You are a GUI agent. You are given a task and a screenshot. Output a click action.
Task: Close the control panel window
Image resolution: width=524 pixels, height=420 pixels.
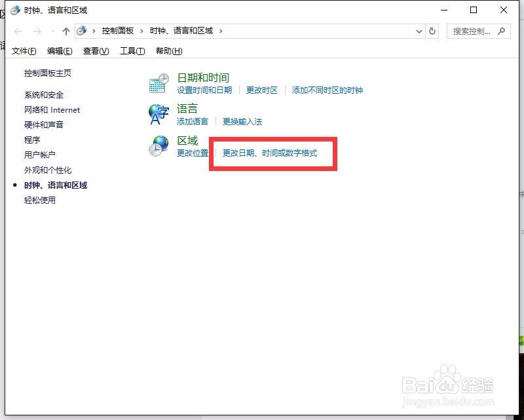pos(504,10)
